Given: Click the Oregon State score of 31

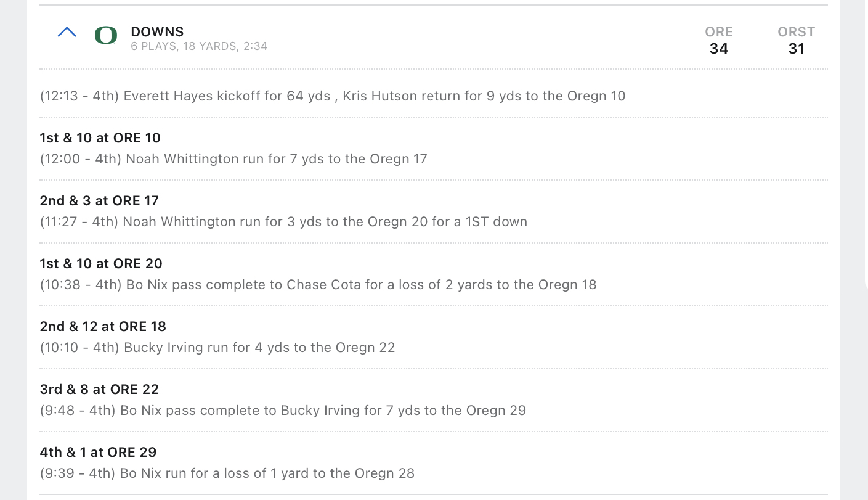Looking at the screenshot, I should (796, 49).
